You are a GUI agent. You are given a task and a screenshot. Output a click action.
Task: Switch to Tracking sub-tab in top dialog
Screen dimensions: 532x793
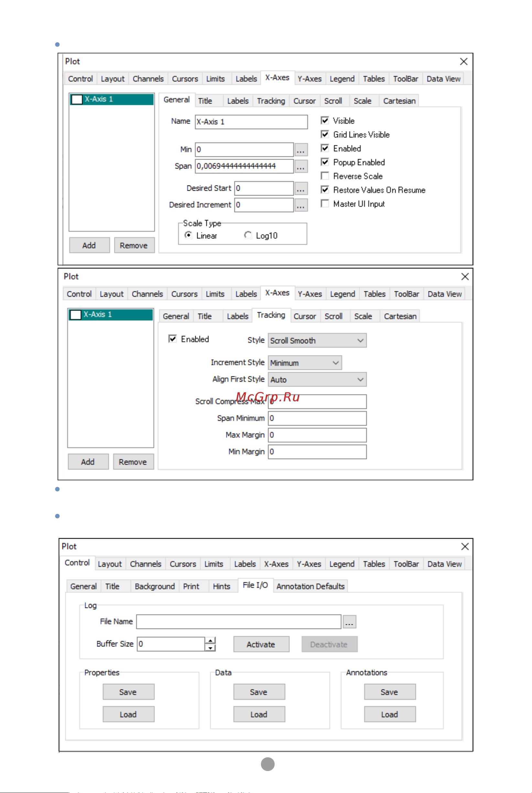coord(271,101)
